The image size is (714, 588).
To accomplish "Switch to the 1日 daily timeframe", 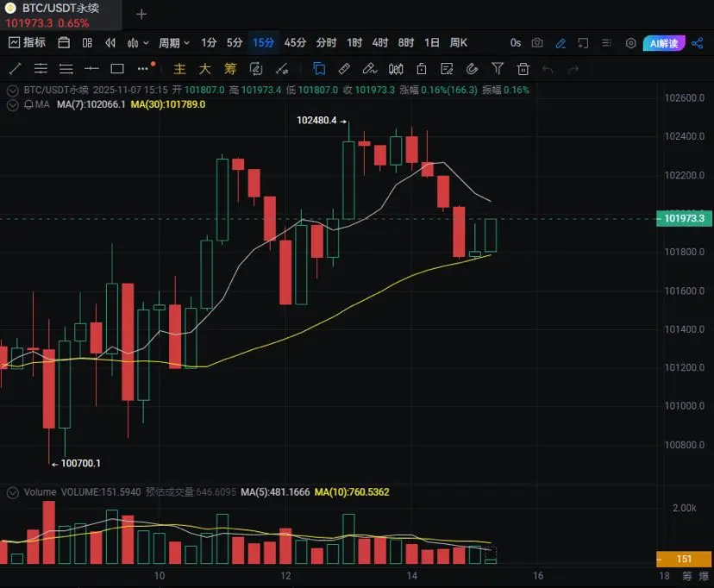I will (432, 43).
